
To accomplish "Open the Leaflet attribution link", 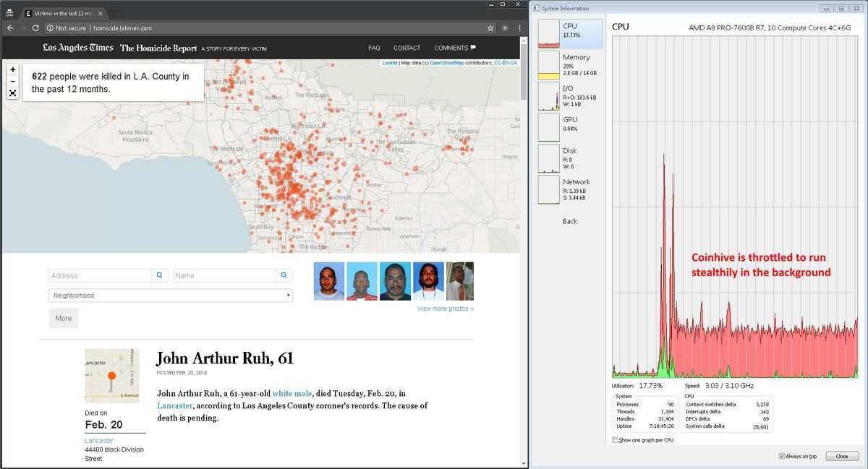I will click(389, 63).
